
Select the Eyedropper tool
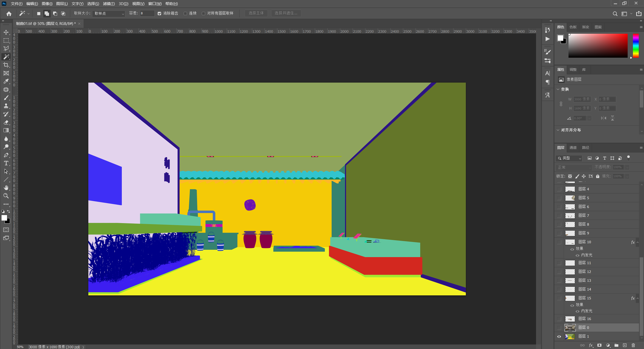pos(6,81)
